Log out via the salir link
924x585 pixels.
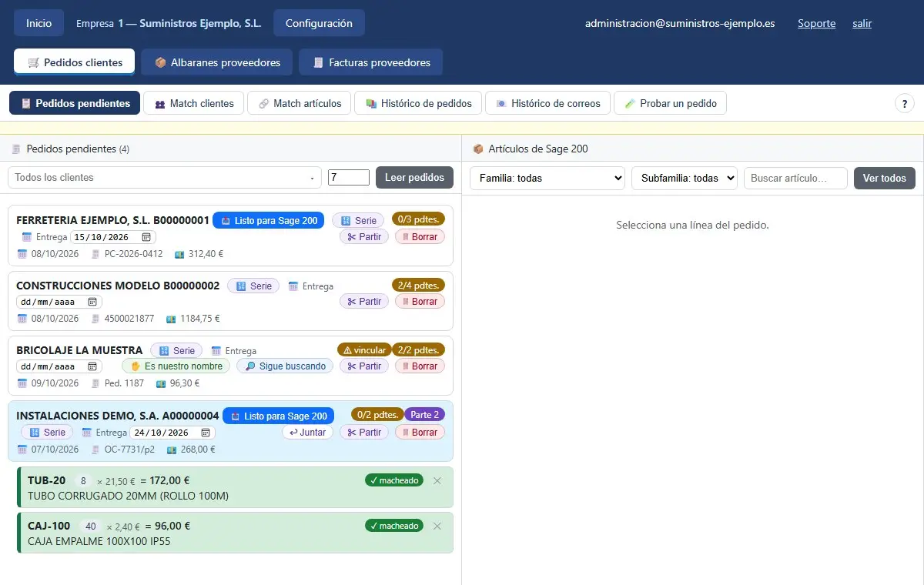862,23
